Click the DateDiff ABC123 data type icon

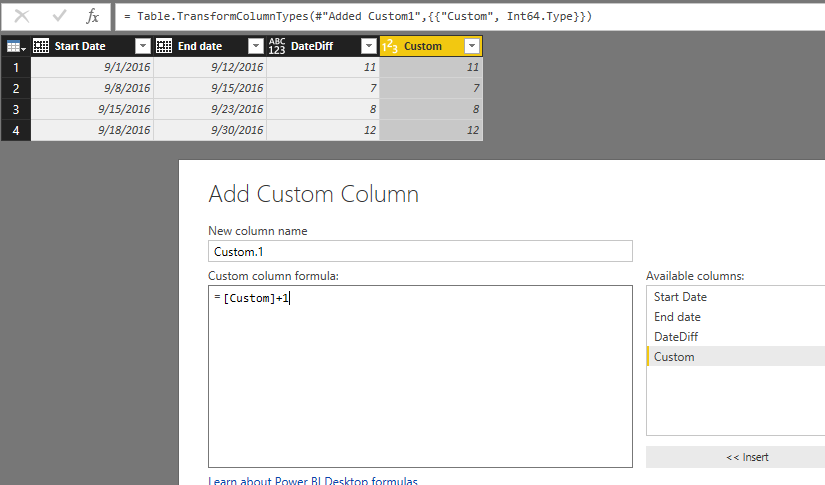(277, 46)
